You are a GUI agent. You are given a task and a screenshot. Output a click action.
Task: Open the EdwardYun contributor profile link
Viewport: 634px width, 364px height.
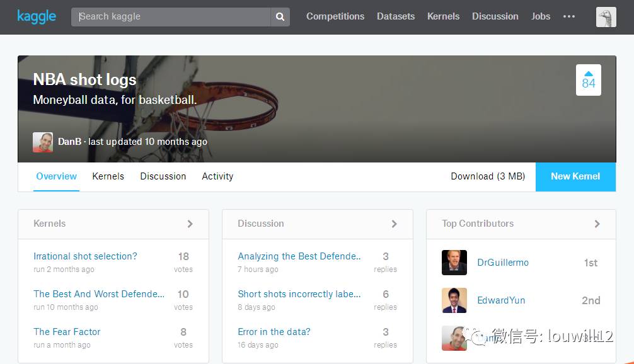[x=501, y=300]
